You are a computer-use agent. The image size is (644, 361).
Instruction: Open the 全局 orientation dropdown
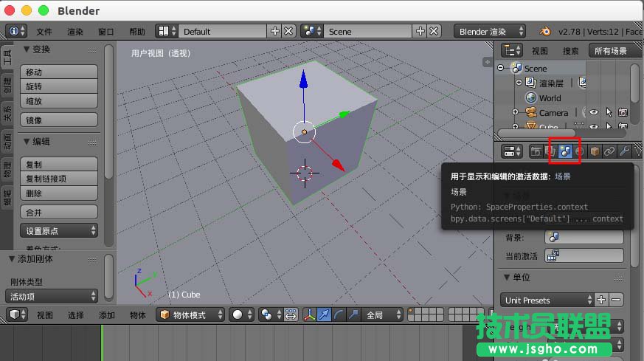[383, 315]
